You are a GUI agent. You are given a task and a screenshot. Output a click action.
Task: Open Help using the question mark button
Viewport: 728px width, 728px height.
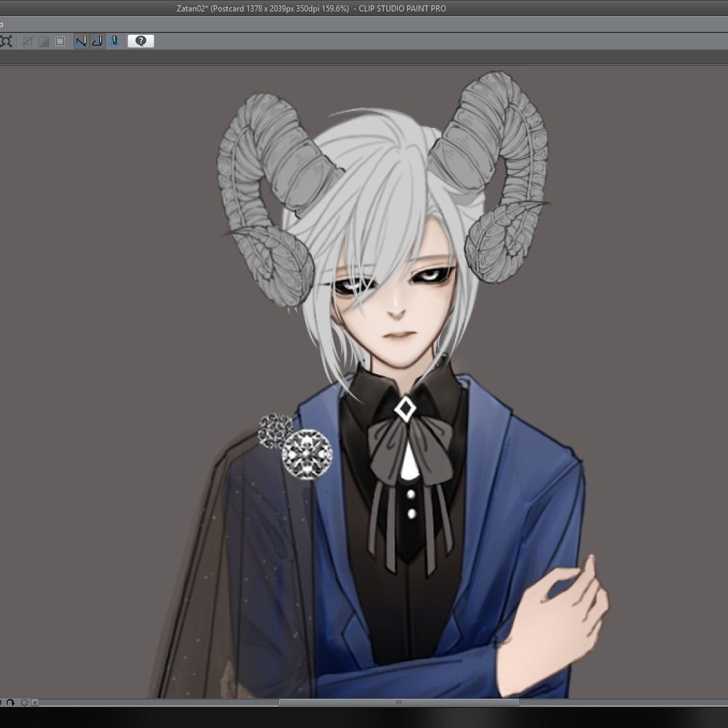(140, 41)
